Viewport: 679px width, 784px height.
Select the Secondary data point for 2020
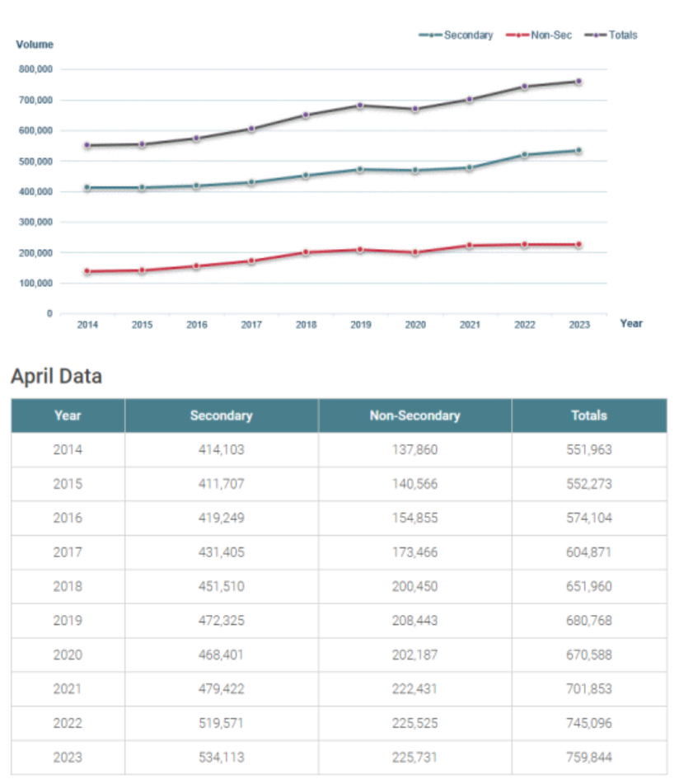(415, 171)
